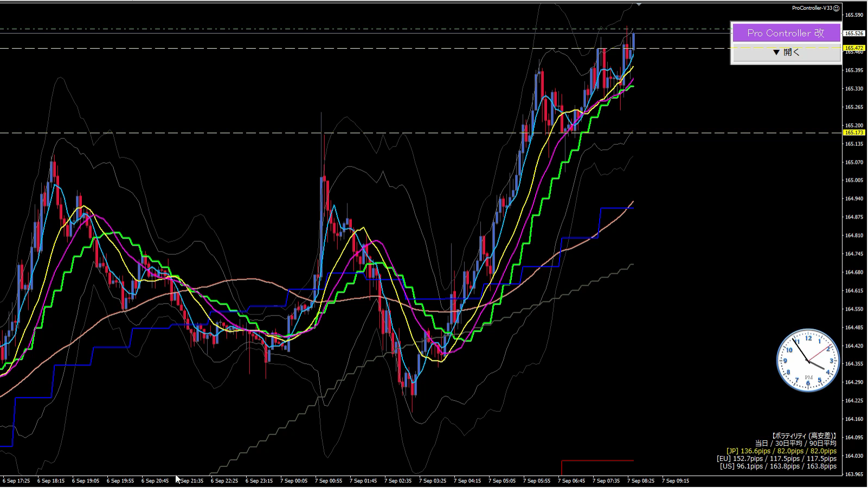Click the 7 Sep 08:25 time axis label

[x=641, y=481]
